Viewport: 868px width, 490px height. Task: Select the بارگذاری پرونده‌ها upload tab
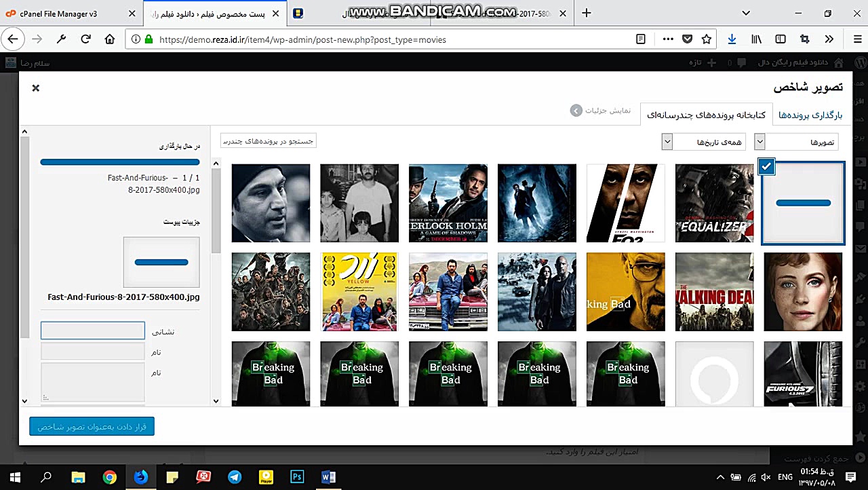810,115
